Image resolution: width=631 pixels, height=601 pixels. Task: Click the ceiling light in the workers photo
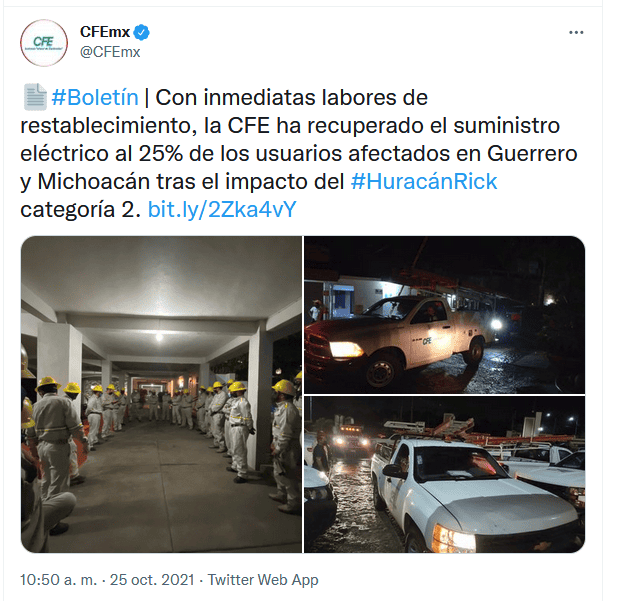click(x=159, y=337)
